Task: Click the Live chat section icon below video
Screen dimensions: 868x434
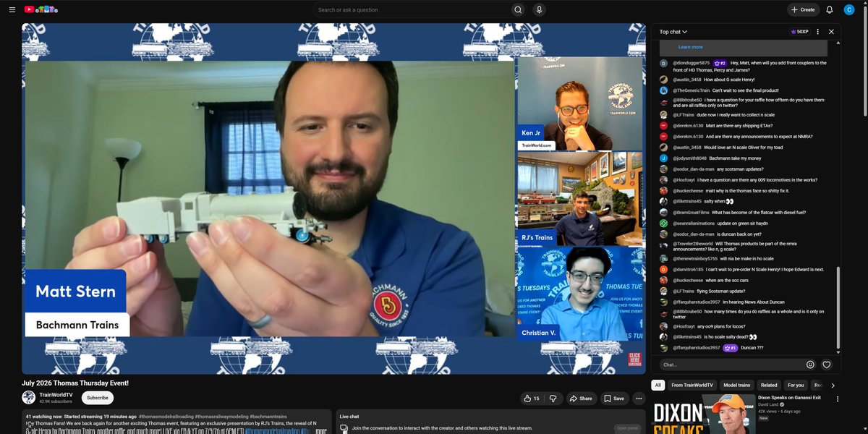Action: click(344, 429)
